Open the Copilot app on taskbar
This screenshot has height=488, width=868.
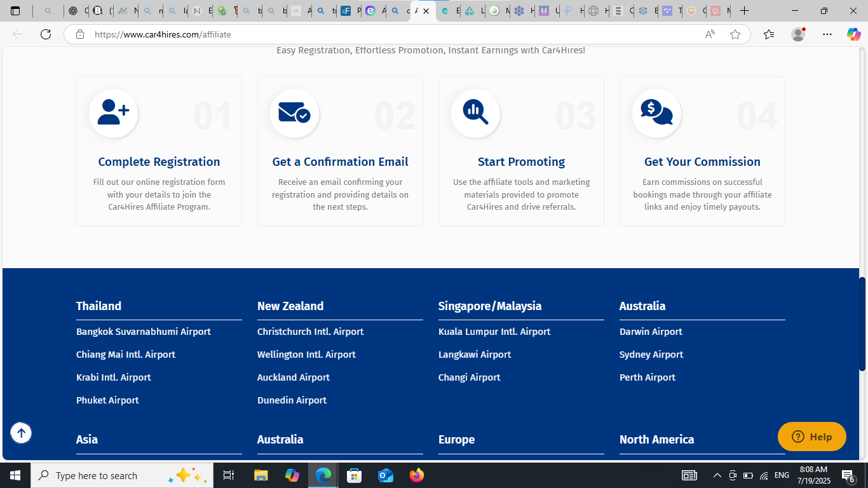point(292,475)
